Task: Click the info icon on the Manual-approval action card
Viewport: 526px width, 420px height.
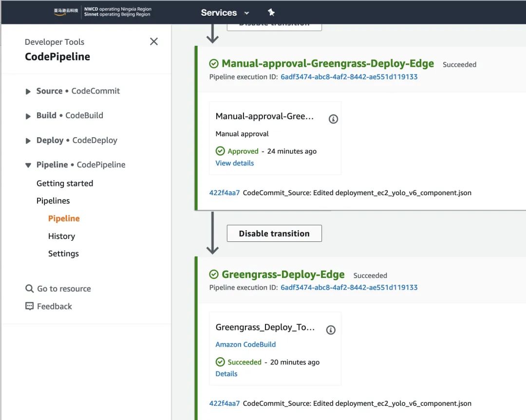Action: point(333,119)
